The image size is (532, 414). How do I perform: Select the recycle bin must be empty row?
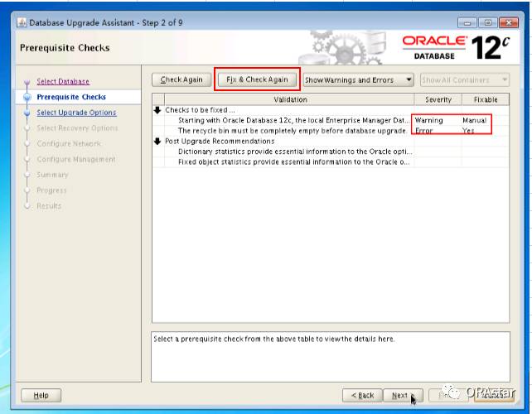tap(331, 131)
